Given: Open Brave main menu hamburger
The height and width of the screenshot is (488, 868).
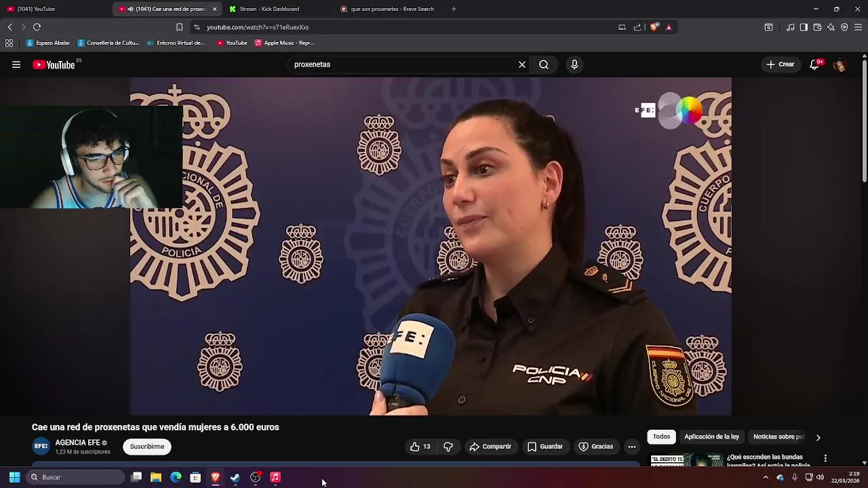Looking at the screenshot, I should point(858,27).
